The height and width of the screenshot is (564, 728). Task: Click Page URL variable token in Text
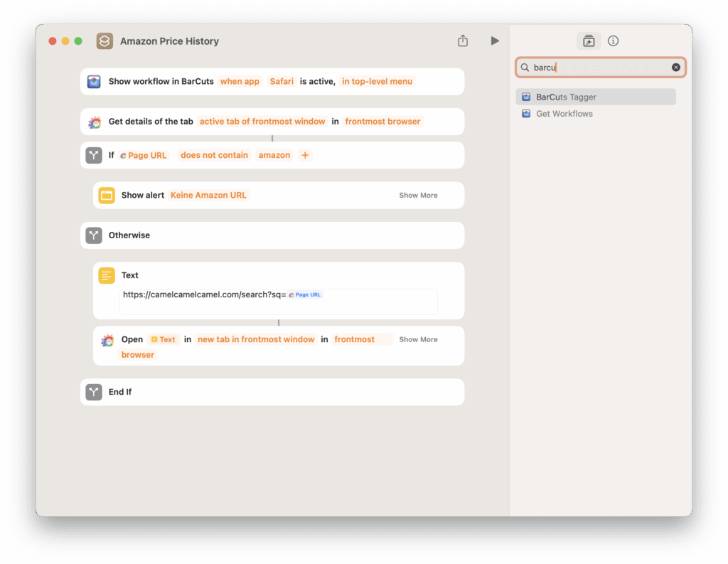(x=305, y=294)
